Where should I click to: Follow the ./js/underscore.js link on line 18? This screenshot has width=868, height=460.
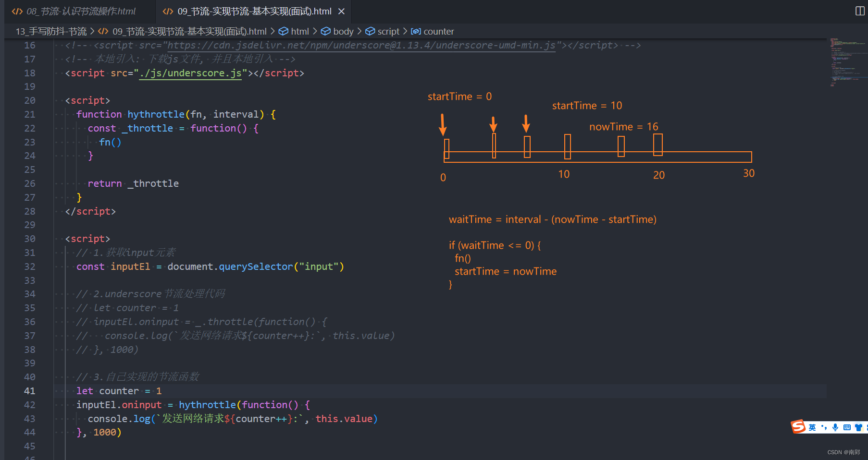[x=190, y=73]
